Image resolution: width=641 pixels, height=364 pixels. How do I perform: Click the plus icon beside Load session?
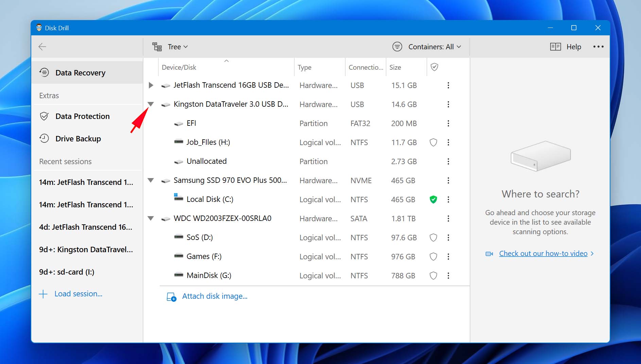click(x=43, y=294)
